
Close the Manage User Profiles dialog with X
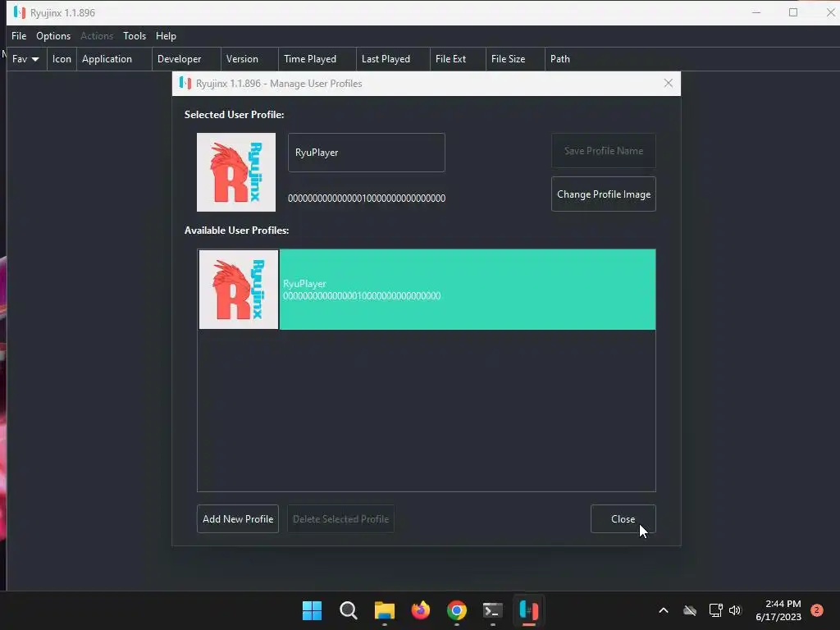click(668, 83)
